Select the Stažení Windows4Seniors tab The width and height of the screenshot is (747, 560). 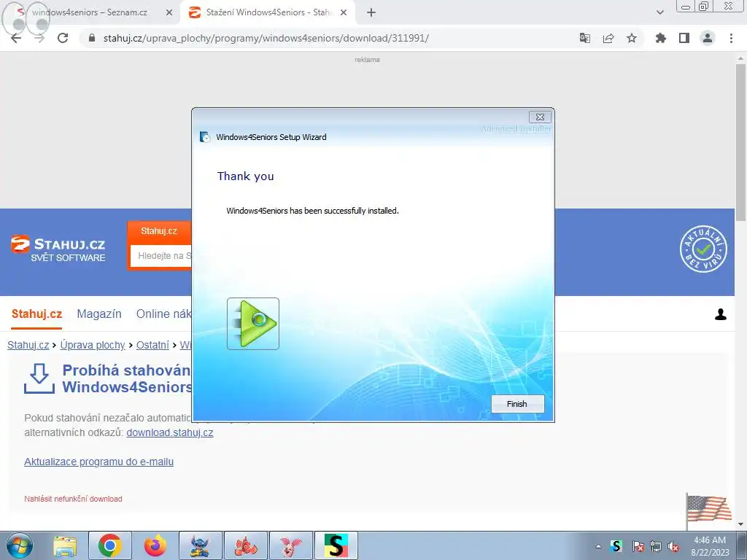268,12
